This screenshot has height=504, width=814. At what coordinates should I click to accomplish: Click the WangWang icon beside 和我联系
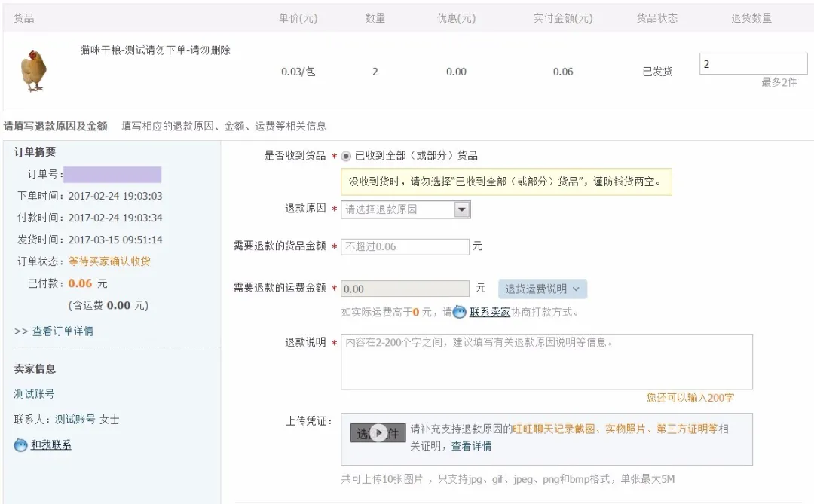point(20,445)
